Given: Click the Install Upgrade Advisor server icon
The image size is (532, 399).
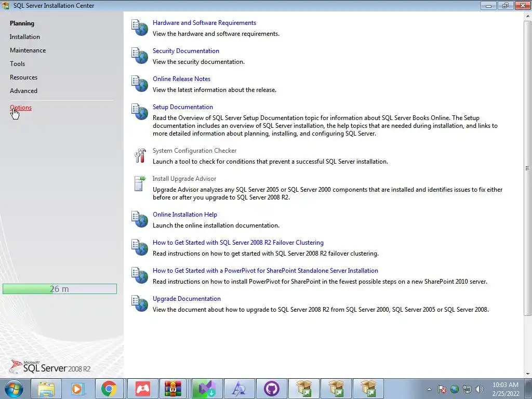Looking at the screenshot, I should (139, 183).
